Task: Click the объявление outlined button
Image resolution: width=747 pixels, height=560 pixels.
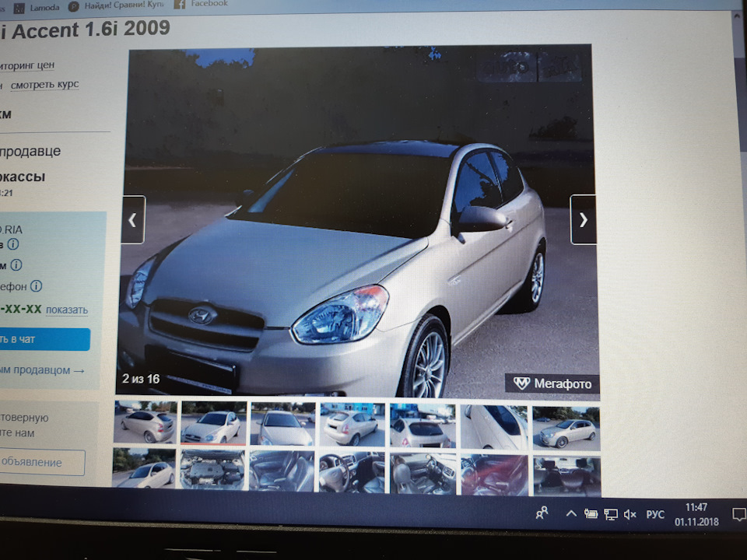Action: (42, 462)
